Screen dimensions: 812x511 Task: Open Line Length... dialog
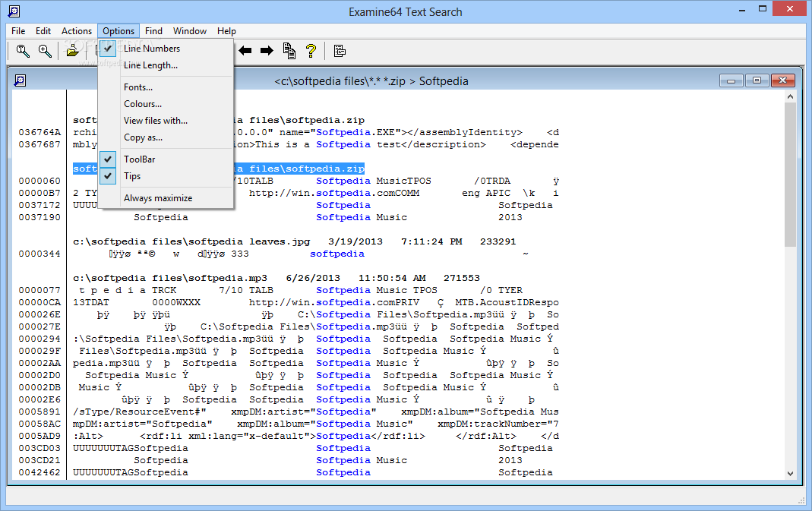tap(166, 65)
